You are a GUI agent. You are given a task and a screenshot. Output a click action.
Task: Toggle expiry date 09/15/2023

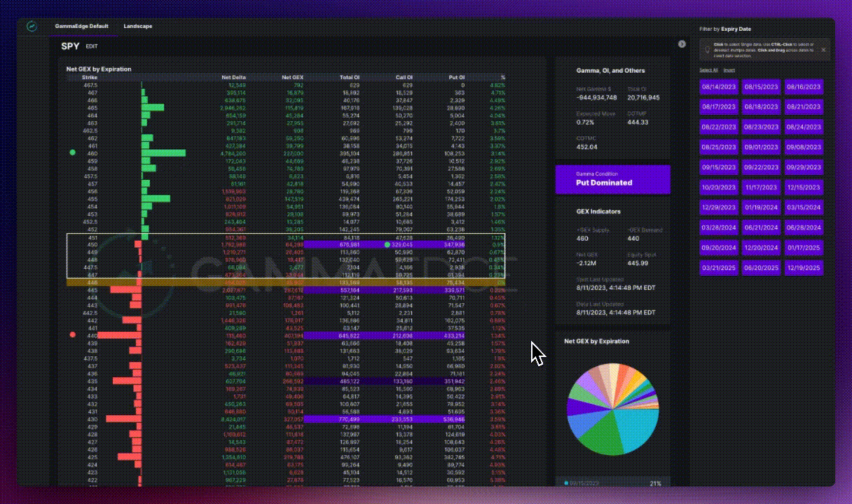coord(718,168)
